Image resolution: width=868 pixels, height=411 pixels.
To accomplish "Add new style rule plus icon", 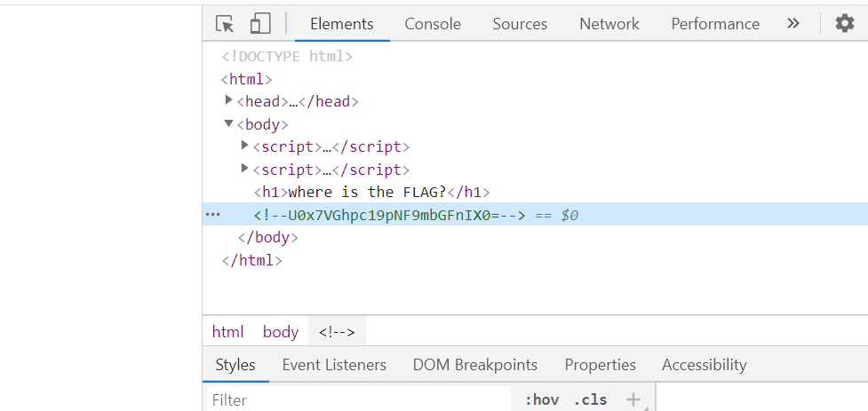I will tap(633, 399).
